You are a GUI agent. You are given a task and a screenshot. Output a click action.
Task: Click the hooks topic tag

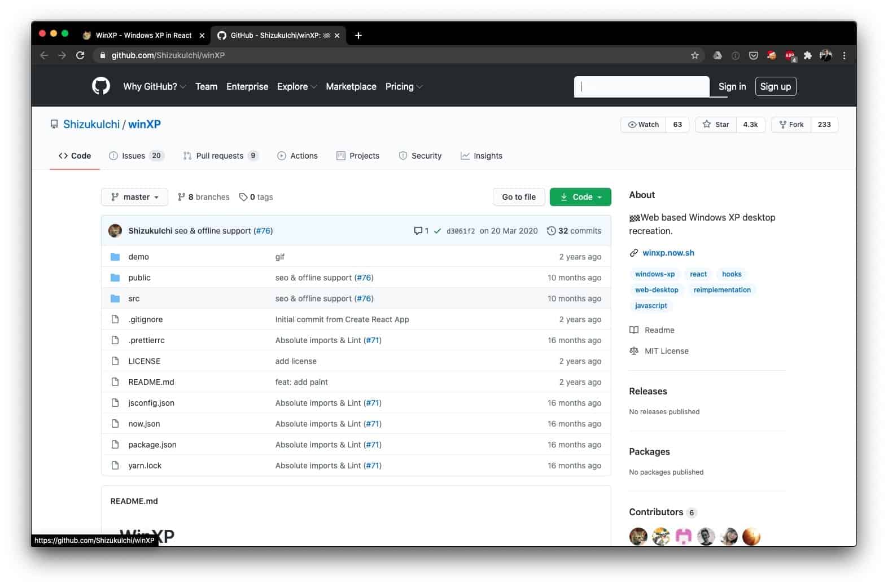coord(732,274)
